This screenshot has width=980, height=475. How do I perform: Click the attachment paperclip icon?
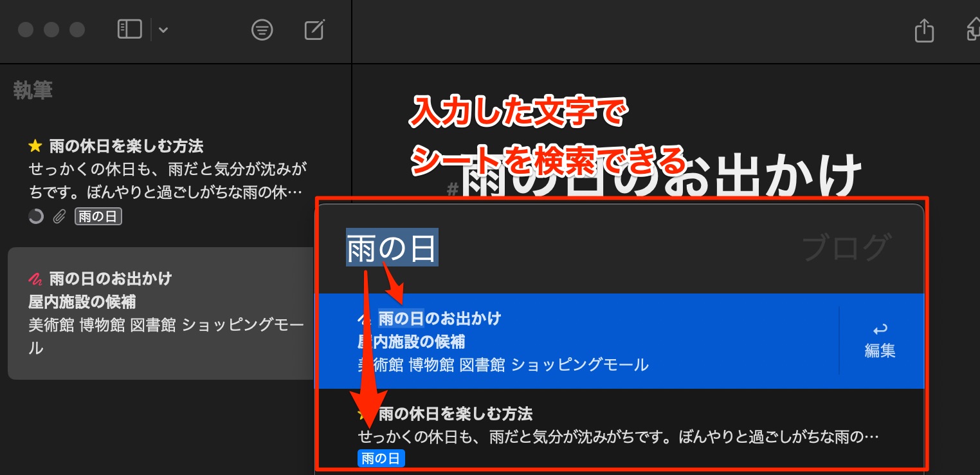[59, 217]
